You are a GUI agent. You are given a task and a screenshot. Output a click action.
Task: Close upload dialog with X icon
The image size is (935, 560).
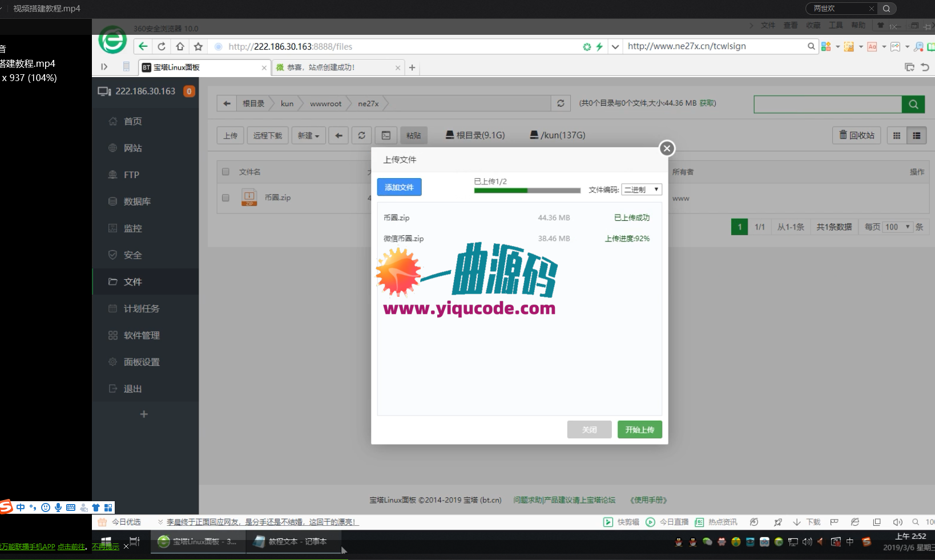pos(667,148)
